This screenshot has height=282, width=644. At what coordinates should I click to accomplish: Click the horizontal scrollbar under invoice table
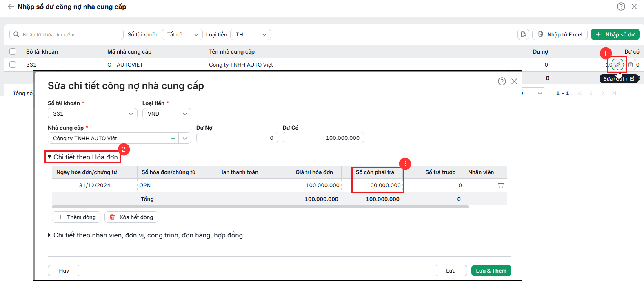[260, 207]
